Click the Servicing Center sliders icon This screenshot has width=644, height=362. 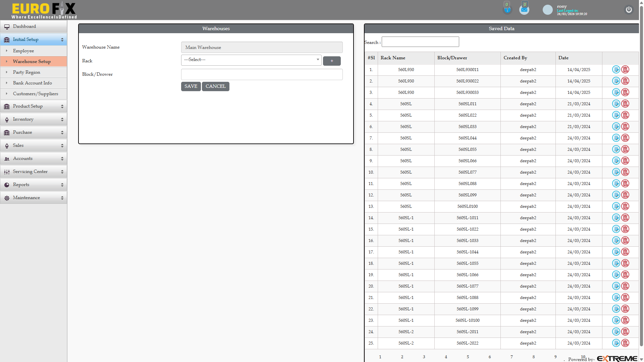pos(6,171)
